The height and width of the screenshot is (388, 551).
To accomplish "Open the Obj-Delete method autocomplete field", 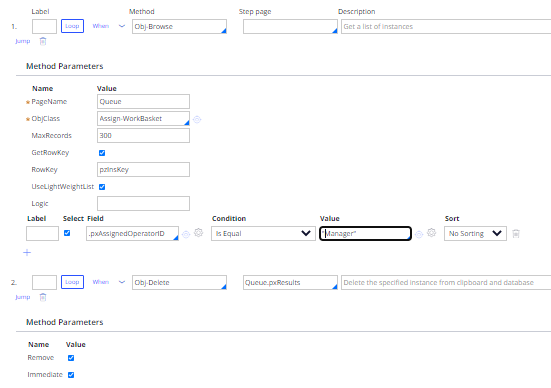I will point(179,282).
